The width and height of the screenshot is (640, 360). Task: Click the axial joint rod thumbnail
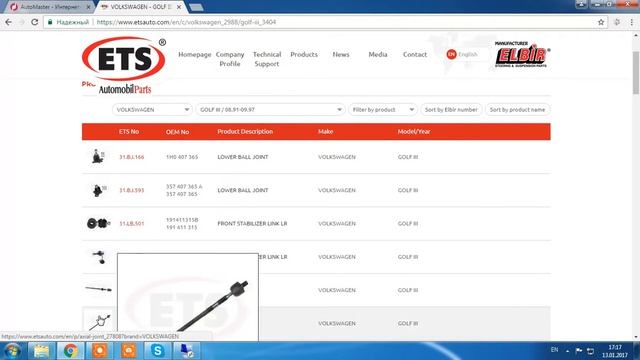pyautogui.click(x=98, y=289)
